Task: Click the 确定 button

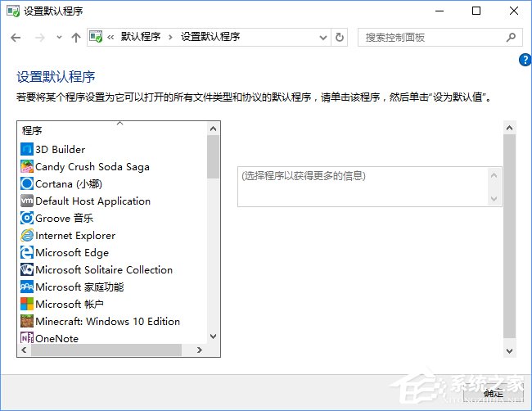Action: [x=494, y=393]
